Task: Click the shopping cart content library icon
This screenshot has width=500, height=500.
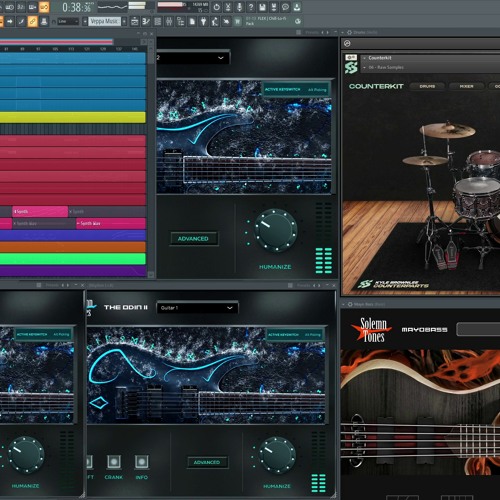Action: pyautogui.click(x=237, y=21)
